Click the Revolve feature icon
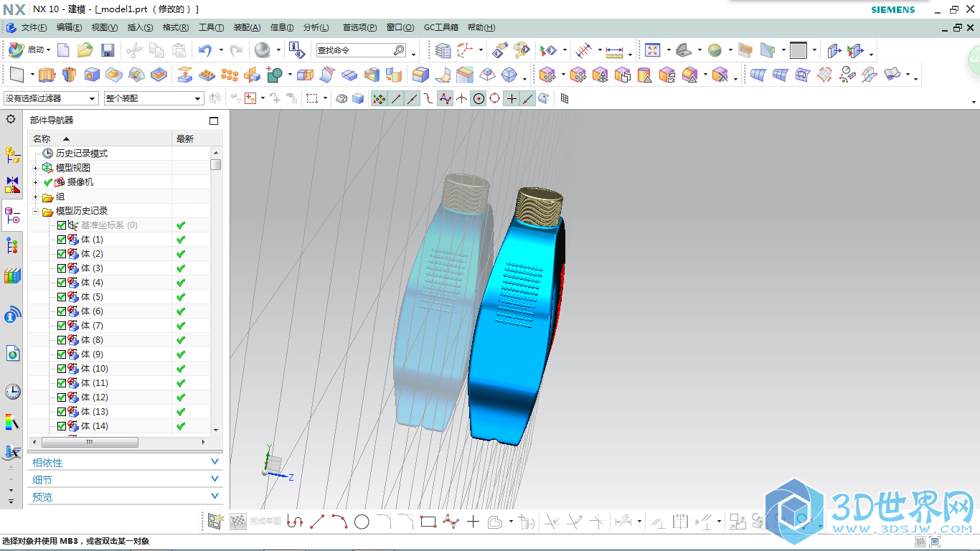Screen dimensions: 980x551 [69, 75]
